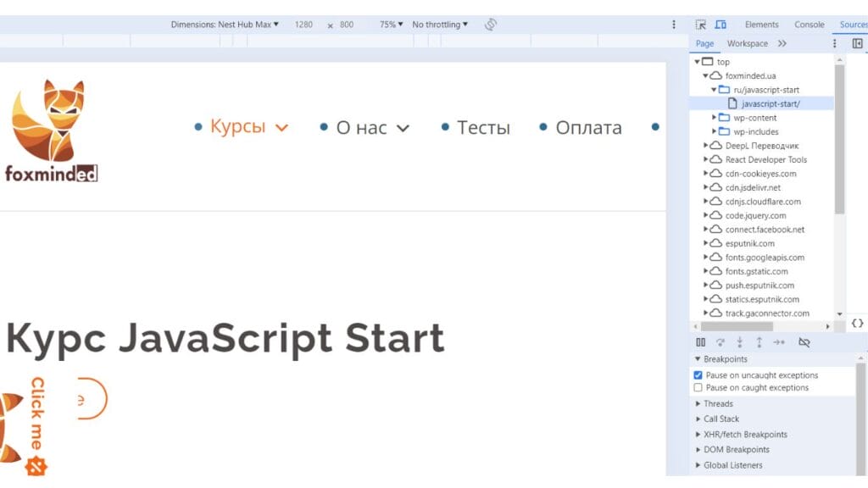
Task: Toggle the hide navigator sidebar icon
Action: 857,43
